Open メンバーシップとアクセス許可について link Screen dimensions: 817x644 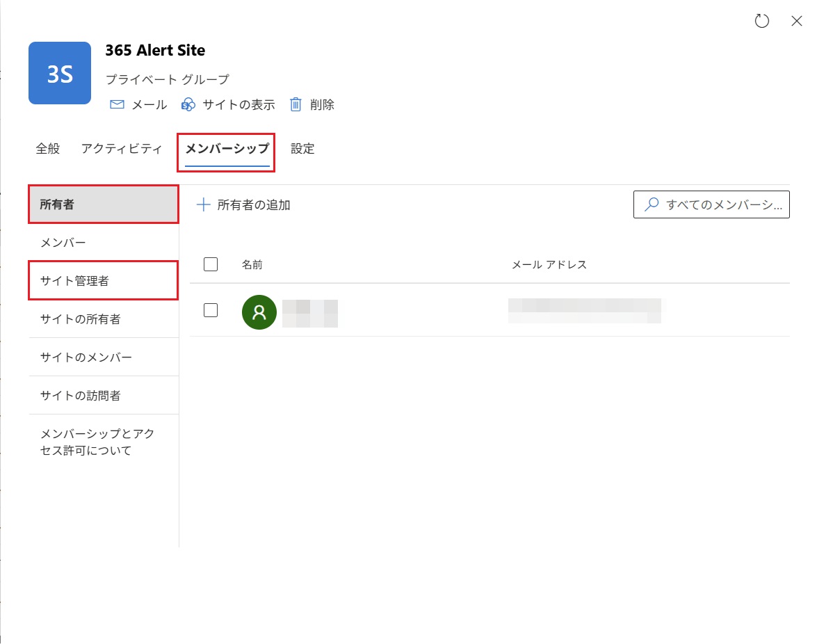click(97, 442)
